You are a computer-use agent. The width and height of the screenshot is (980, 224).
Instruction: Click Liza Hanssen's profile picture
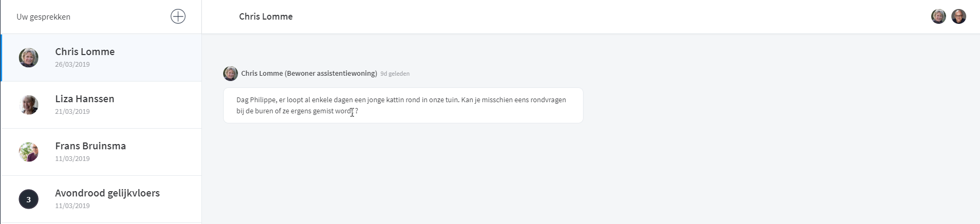(29, 105)
